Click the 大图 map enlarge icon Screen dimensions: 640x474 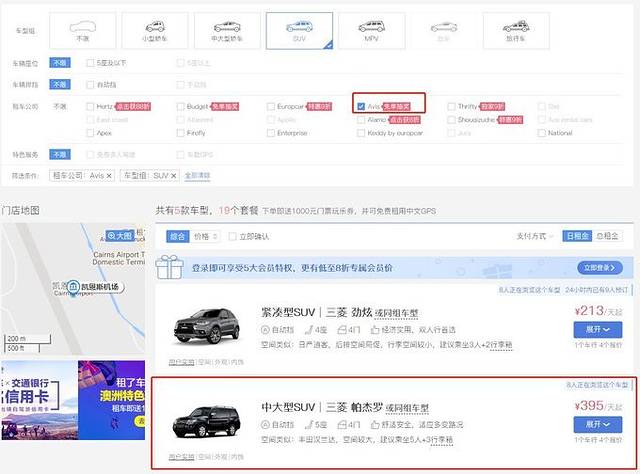point(119,236)
